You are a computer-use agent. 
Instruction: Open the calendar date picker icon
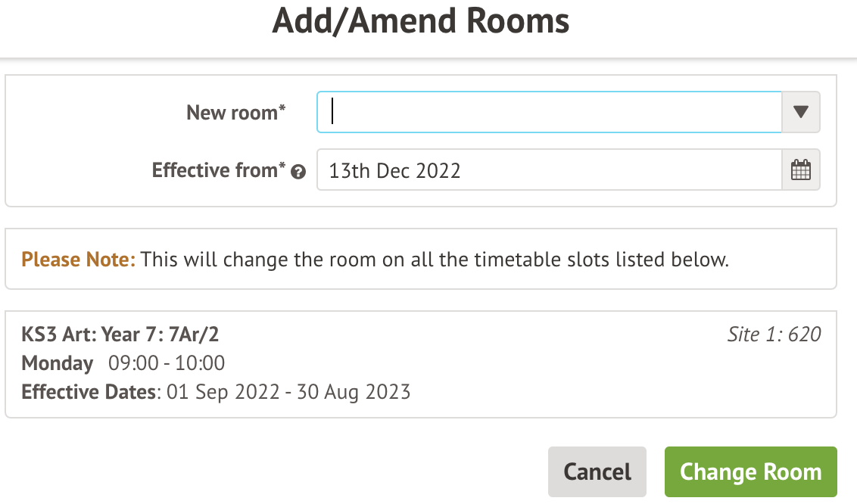coord(800,170)
